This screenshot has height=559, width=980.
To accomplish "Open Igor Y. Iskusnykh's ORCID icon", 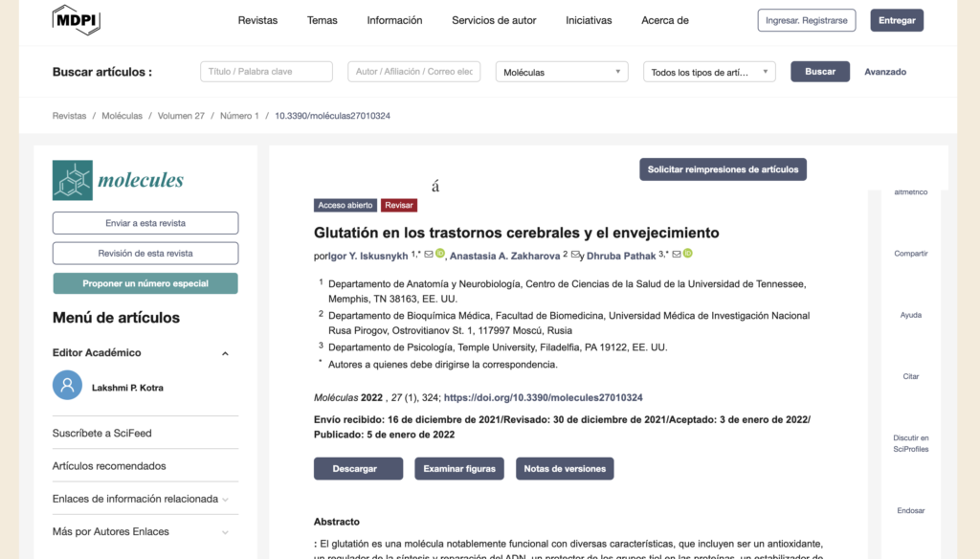I will [440, 255].
